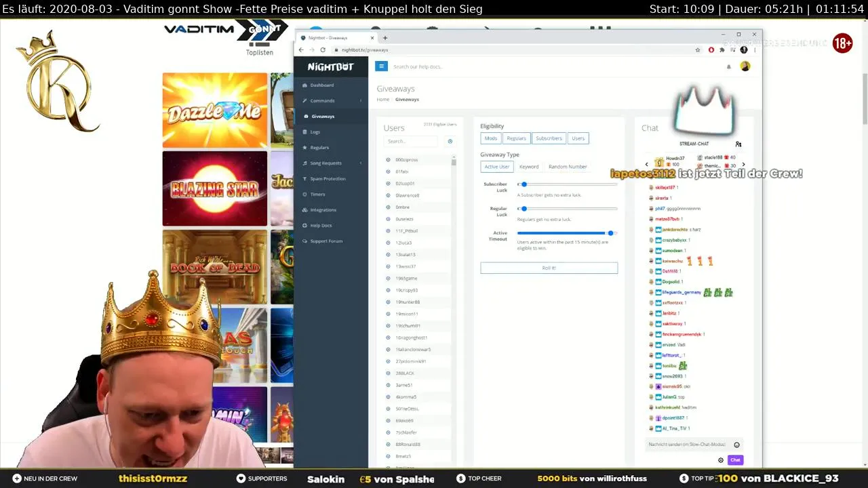The width and height of the screenshot is (868, 488).
Task: Open the emote picker in chat input
Action: 737,445
